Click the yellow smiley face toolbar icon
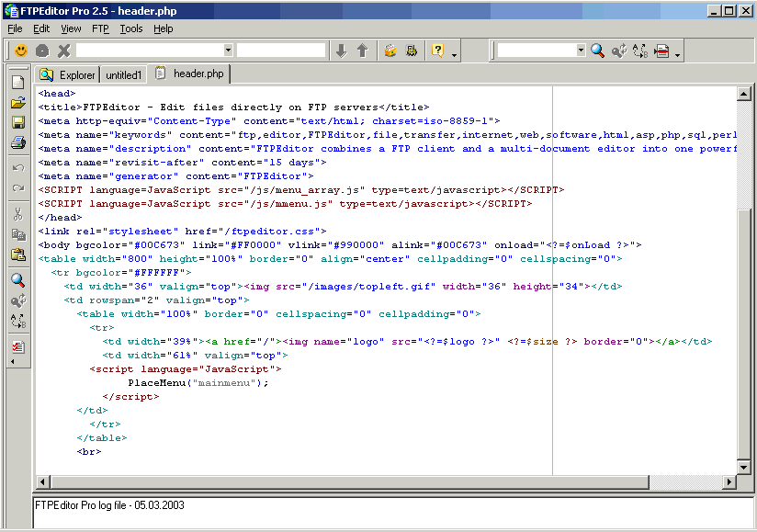This screenshot has width=757, height=532. [x=21, y=51]
